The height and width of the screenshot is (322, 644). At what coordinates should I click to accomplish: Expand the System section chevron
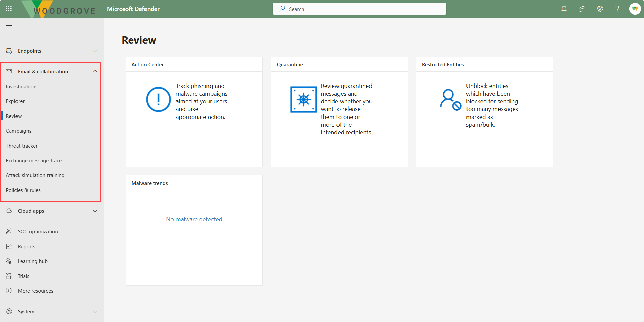(x=95, y=311)
